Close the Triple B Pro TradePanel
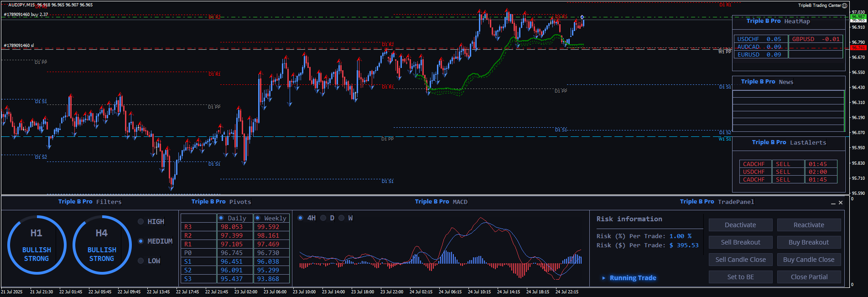The height and width of the screenshot is (297, 868). click(x=841, y=203)
